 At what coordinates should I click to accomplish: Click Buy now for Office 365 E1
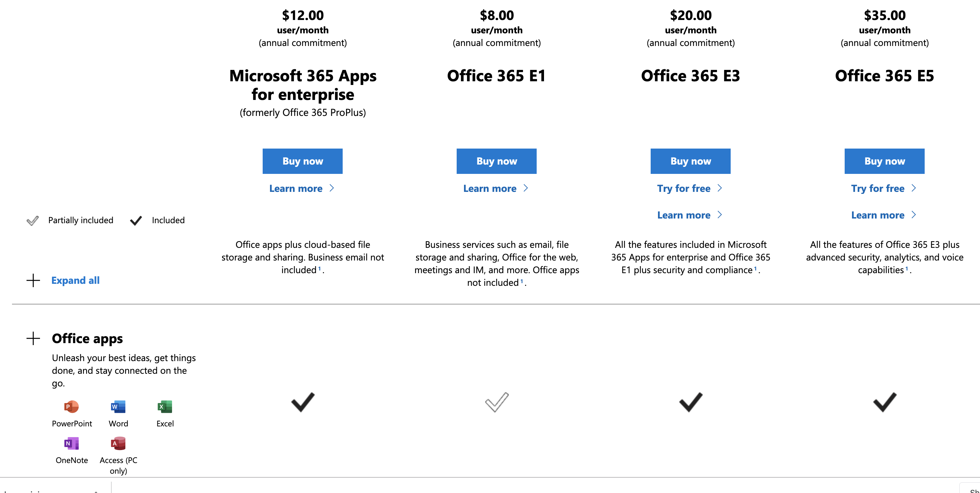[496, 161]
